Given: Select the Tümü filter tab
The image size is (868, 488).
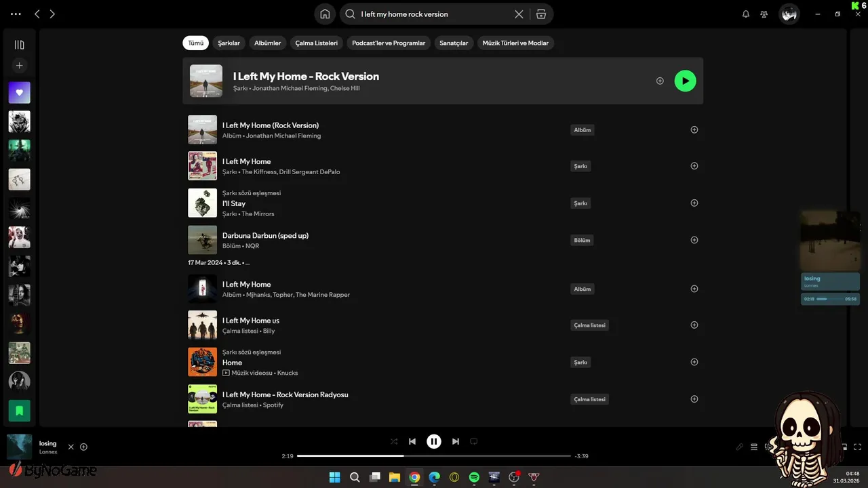Looking at the screenshot, I should coord(195,43).
